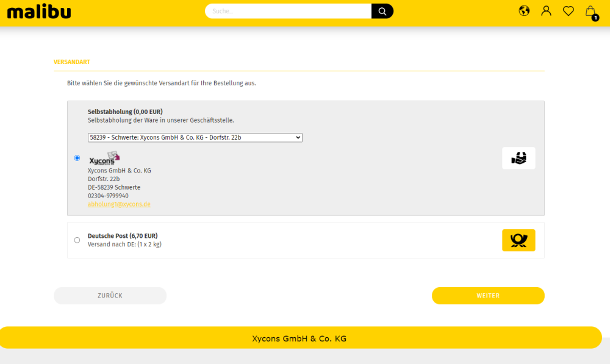Image resolution: width=610 pixels, height=364 pixels.
Task: Focus the Suche search field
Action: 288,11
